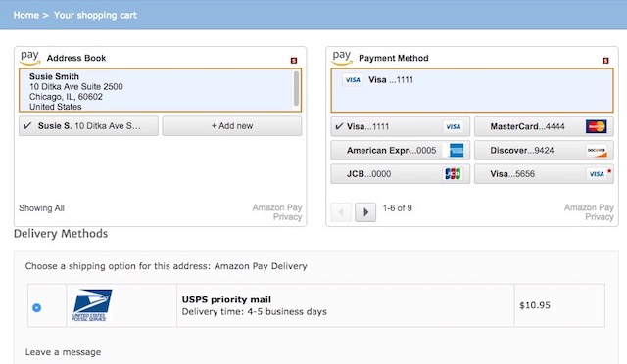Viewport: 627px width, 364px height.
Task: Click the Leave a message label
Action: click(63, 352)
